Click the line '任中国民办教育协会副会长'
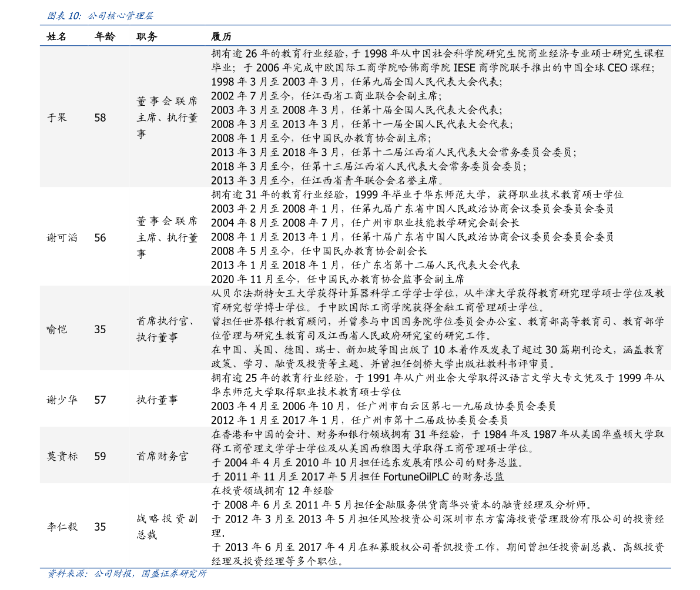 click(319, 251)
